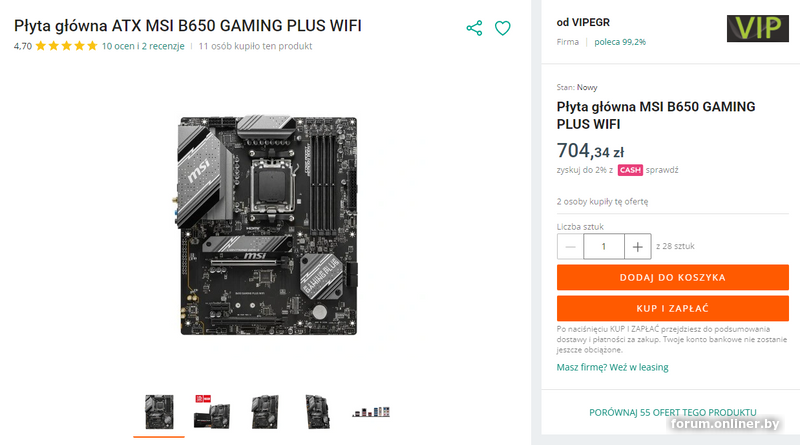Viewport: 800px width, 445px height.
Task: Select the third angled motherboard thumbnail
Action: pyautogui.click(x=265, y=412)
